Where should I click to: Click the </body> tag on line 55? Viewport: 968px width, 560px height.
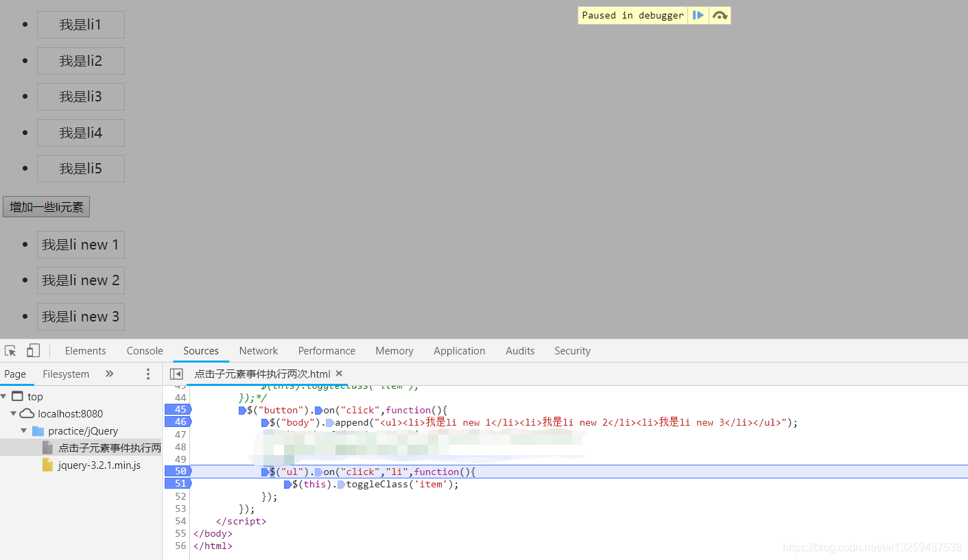(213, 533)
